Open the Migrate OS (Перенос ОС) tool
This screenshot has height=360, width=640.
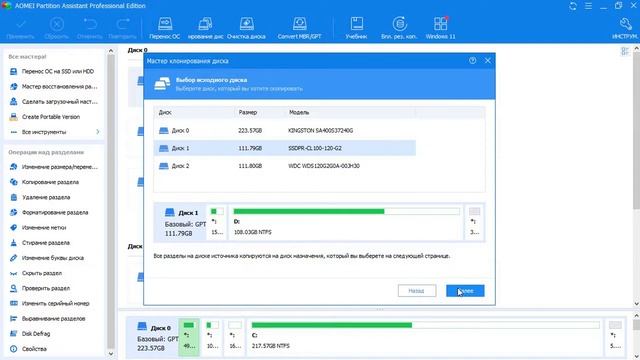point(164,28)
